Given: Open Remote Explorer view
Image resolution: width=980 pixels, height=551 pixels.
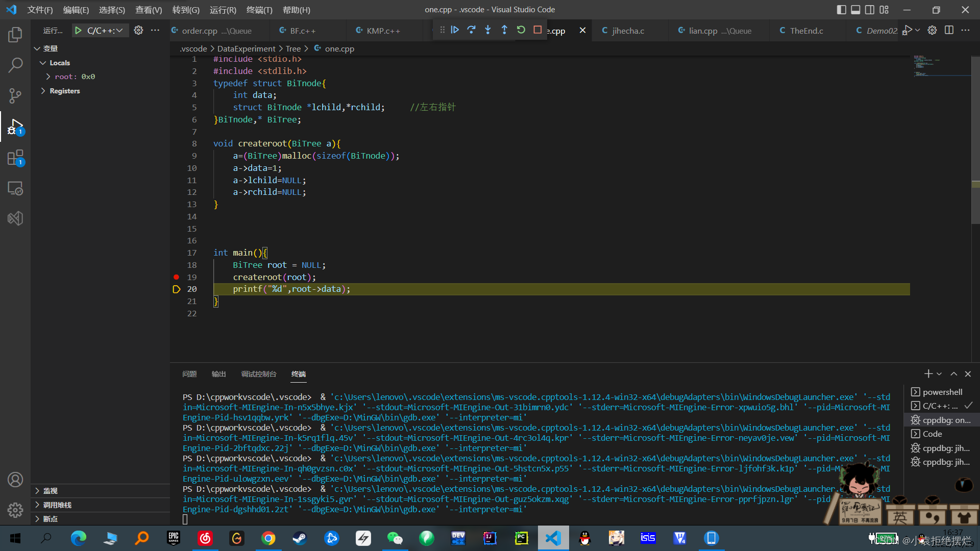Looking at the screenshot, I should point(15,188).
